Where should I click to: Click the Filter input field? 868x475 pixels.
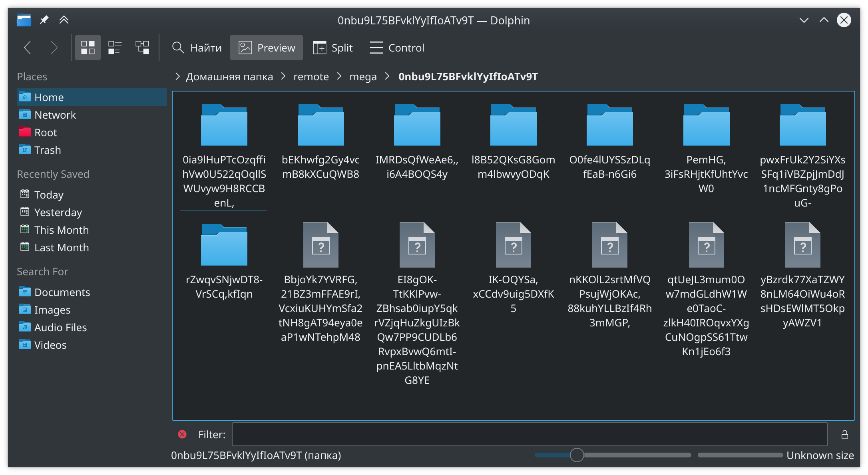pyautogui.click(x=532, y=434)
